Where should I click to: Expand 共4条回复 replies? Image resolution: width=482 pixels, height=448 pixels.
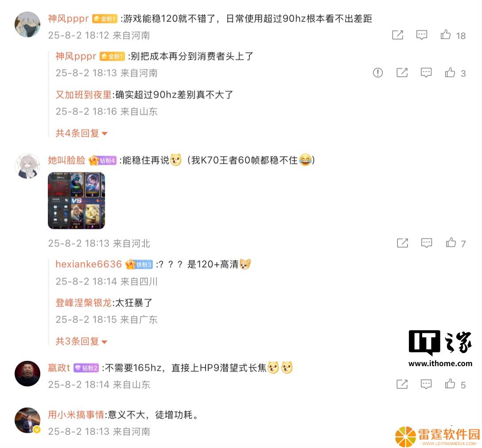click(81, 133)
